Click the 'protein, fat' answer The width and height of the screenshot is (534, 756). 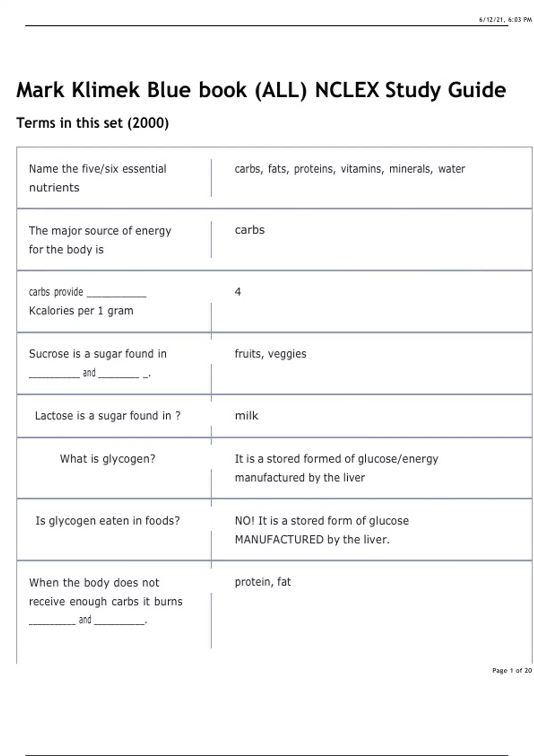point(263,582)
